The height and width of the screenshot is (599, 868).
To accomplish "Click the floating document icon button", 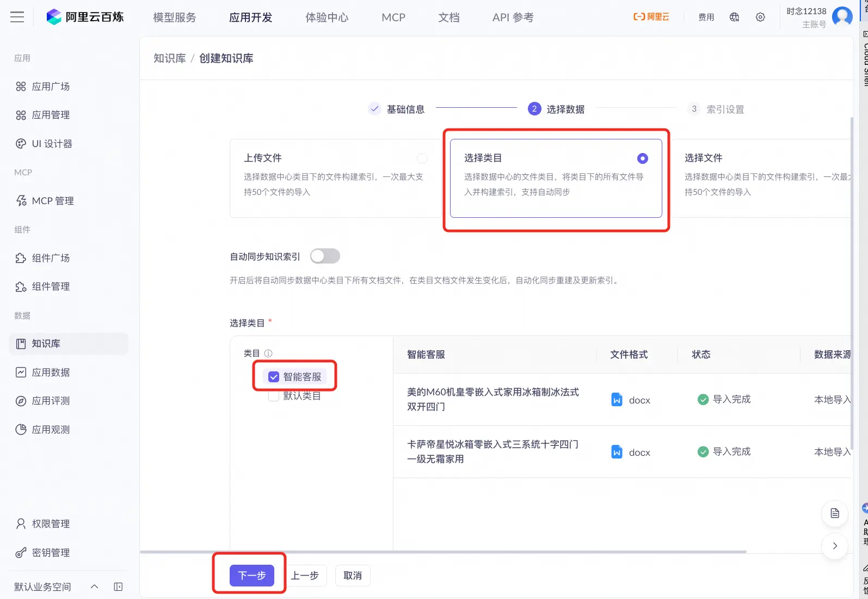I will [x=835, y=514].
